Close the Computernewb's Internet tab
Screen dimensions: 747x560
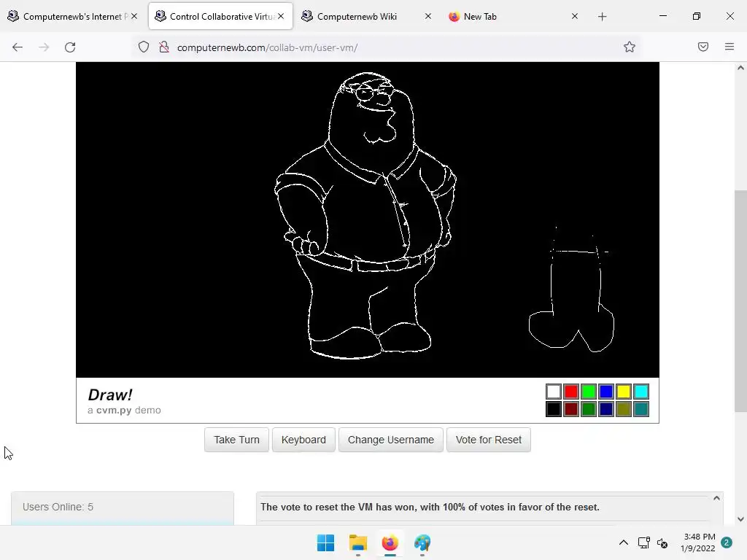pos(134,16)
